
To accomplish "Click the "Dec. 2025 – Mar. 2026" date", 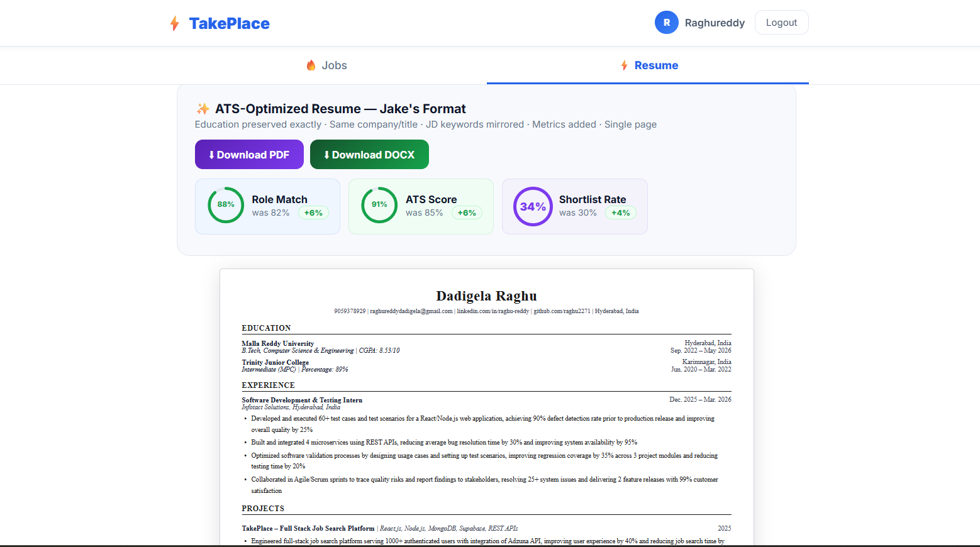I will 700,400.
